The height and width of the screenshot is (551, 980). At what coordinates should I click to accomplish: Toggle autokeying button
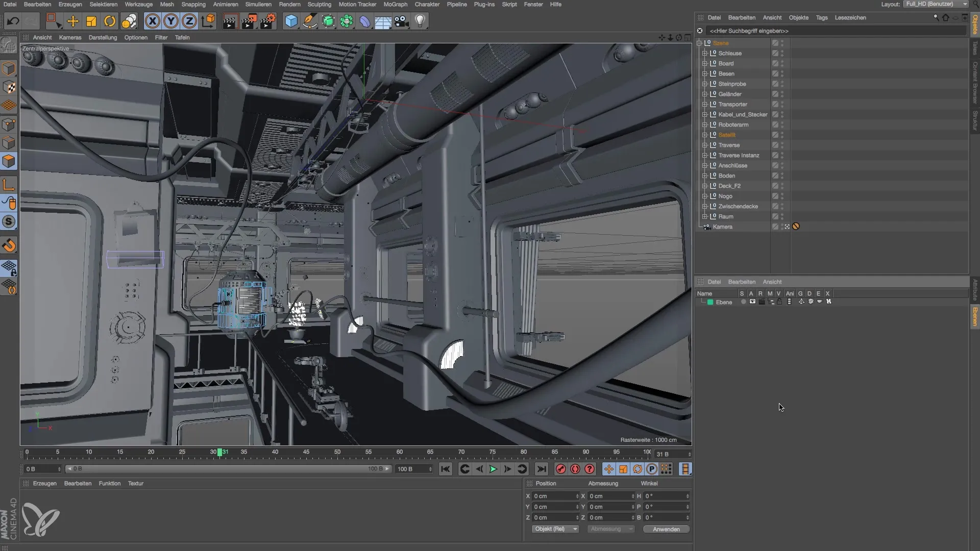(x=575, y=469)
